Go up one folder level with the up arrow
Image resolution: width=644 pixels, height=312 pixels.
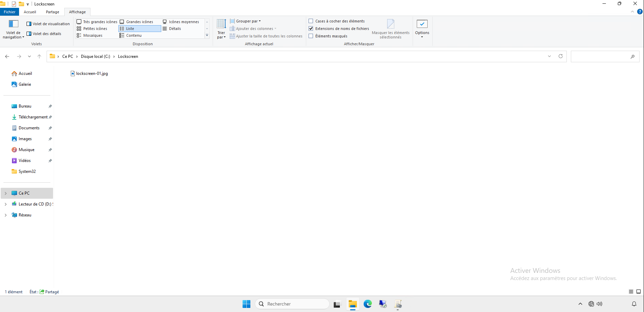point(39,56)
